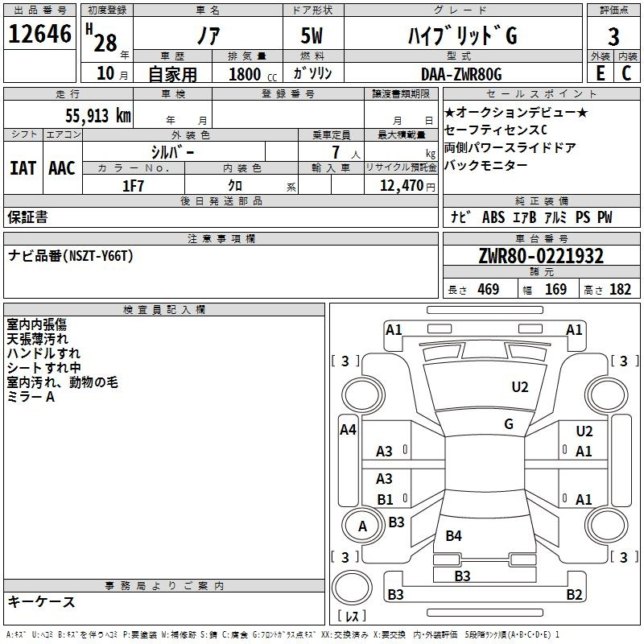Select エアB in genuine equipment
Image resolution: width=644 pixels, height=644 pixels.
point(525,217)
